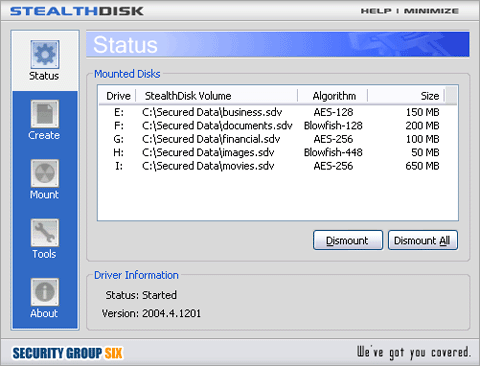Select drive F: row
This screenshot has height=366, width=480.
[277, 126]
